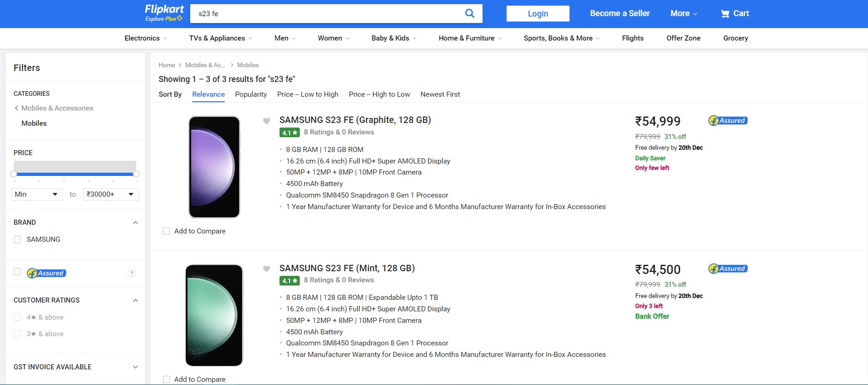The image size is (868, 385).
Task: Click the Flipkart logo
Action: pyautogui.click(x=164, y=9)
